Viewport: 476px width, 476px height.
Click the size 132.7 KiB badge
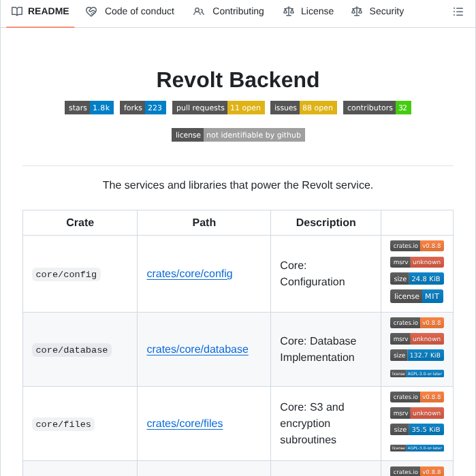(x=417, y=355)
